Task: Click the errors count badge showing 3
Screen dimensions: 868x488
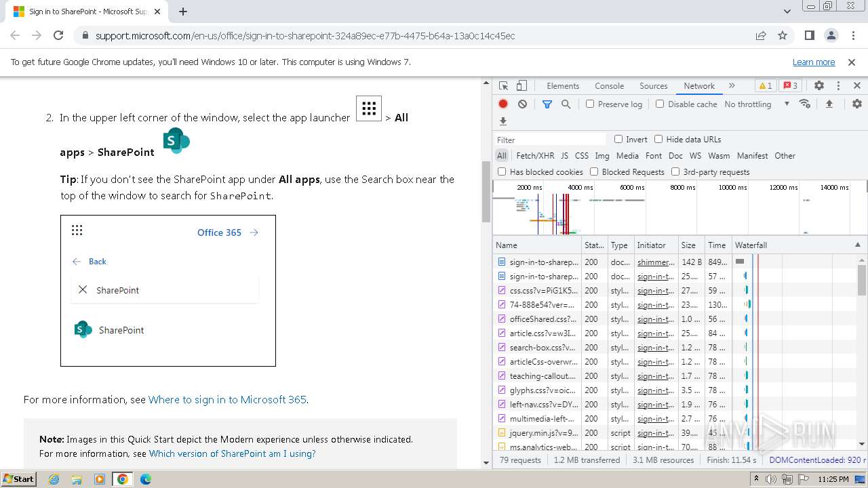Action: tap(790, 85)
